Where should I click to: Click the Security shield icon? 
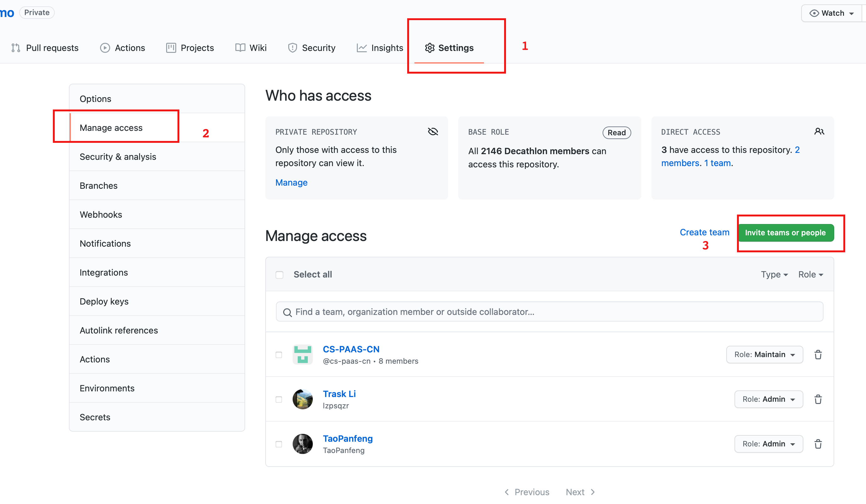(292, 48)
